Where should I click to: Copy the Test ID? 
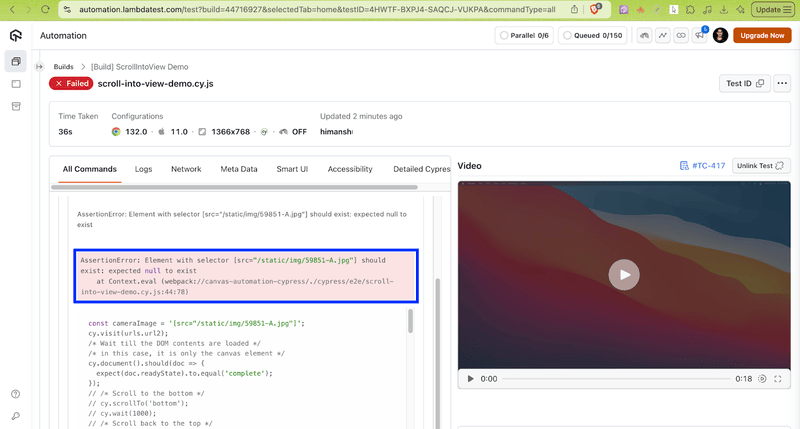(744, 83)
